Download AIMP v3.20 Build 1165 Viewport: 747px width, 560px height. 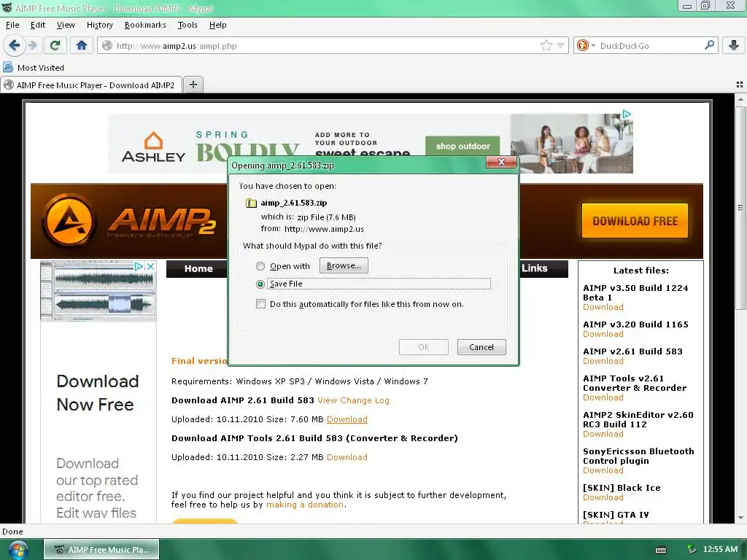[x=603, y=334]
